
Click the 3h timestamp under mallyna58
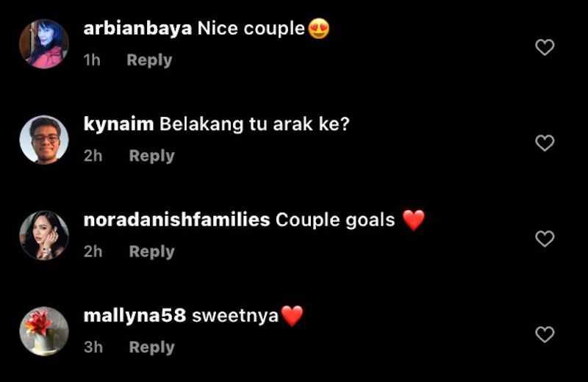pyautogui.click(x=93, y=347)
